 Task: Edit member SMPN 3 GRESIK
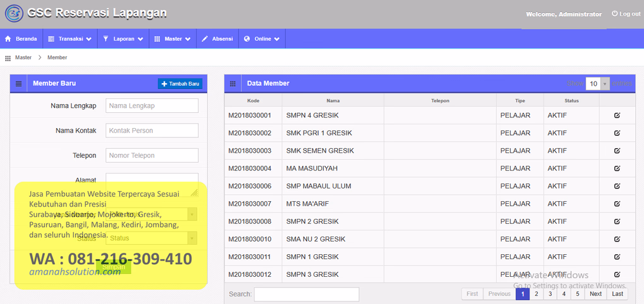pyautogui.click(x=617, y=274)
